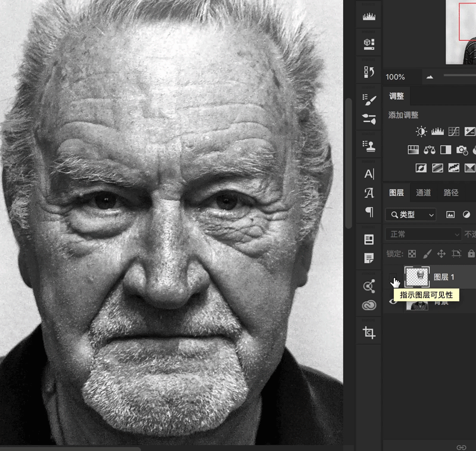Show 图层 1 via its visibility box
476x451 pixels.
(393, 277)
